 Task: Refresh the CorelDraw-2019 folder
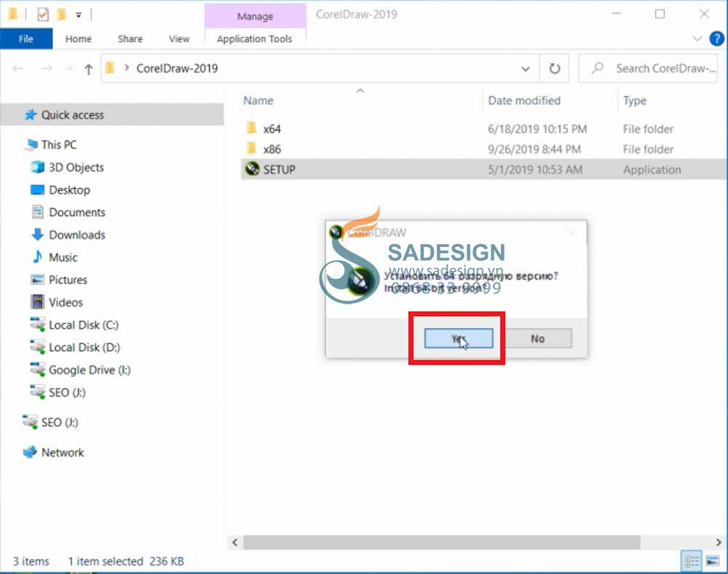554,68
